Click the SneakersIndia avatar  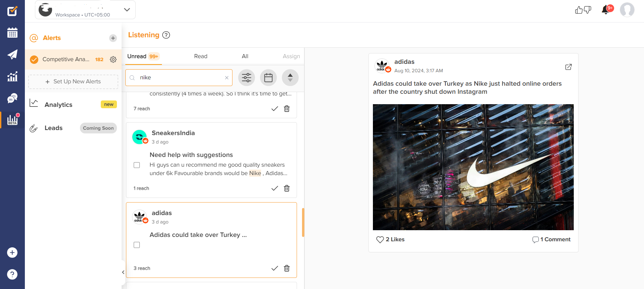click(x=139, y=137)
